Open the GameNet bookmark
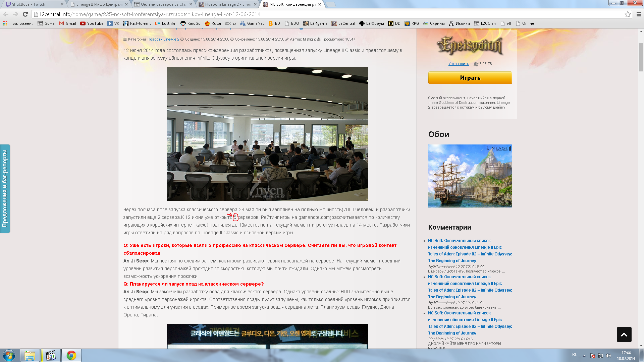 pyautogui.click(x=252, y=23)
